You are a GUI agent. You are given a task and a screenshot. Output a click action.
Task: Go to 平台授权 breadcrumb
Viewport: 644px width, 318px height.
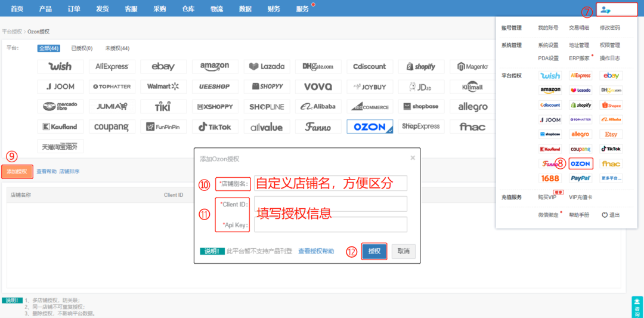[x=12, y=31]
